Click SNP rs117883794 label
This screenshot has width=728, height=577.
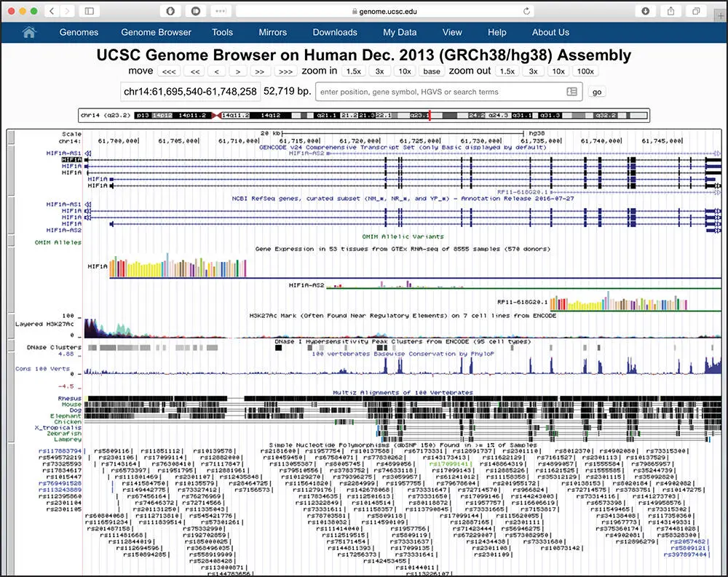point(60,450)
